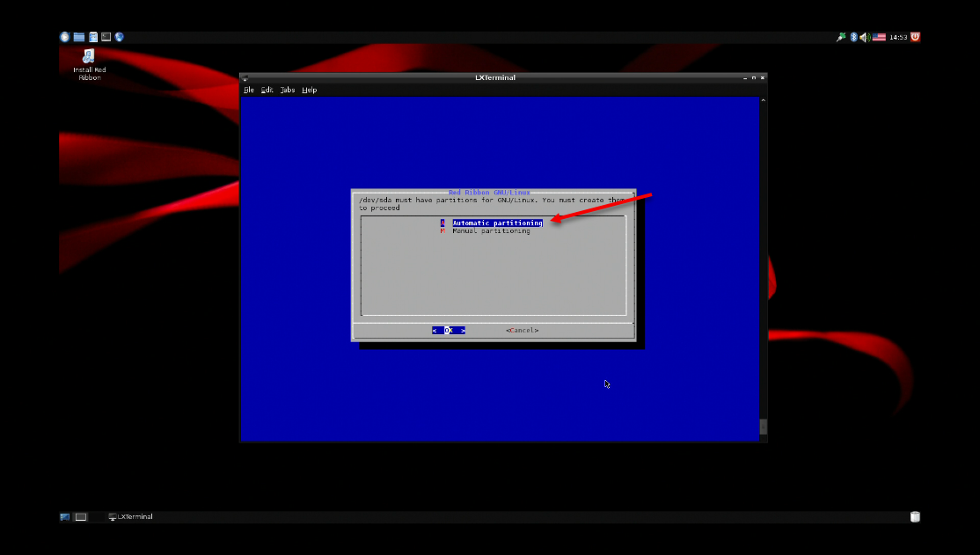
Task: Maximize the LXTerminal window
Action: click(x=754, y=78)
